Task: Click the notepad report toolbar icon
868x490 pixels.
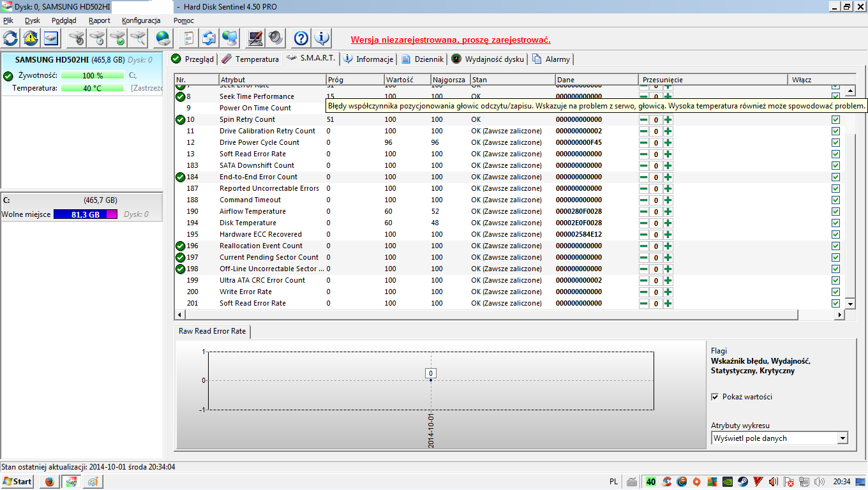Action: click(188, 38)
